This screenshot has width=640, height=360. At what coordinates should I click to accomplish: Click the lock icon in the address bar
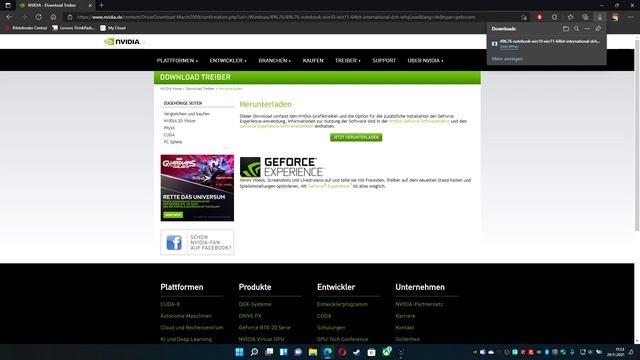(70, 17)
